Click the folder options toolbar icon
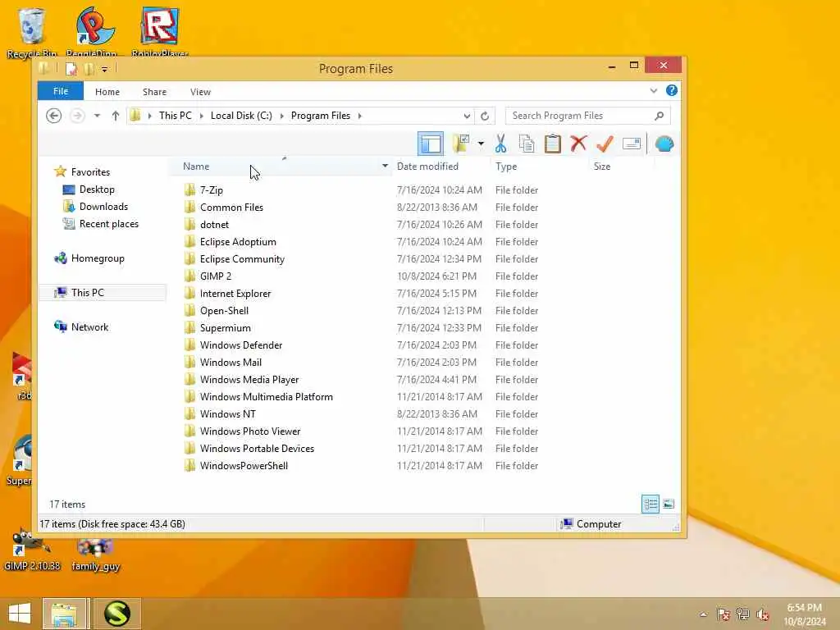This screenshot has width=840, height=630. coord(461,144)
